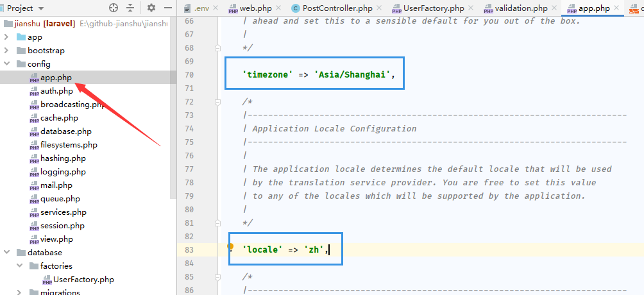Close the validation.php tab
Screen dimensions: 644x295
555,8
